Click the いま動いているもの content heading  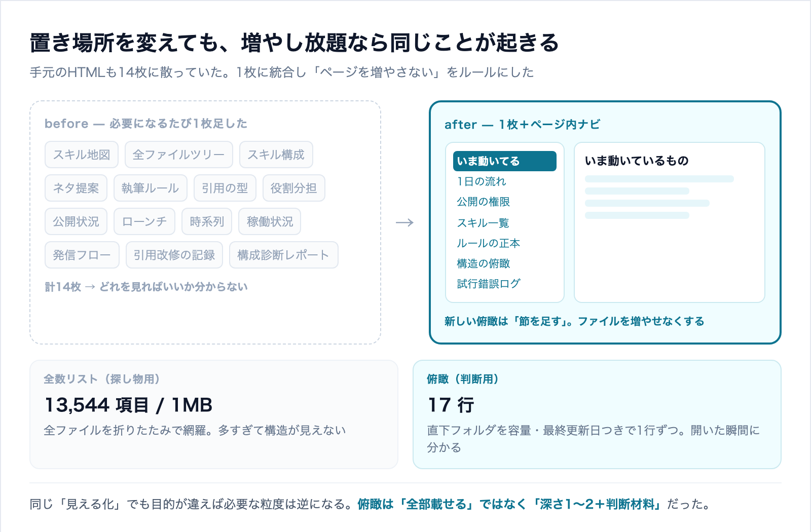click(637, 161)
